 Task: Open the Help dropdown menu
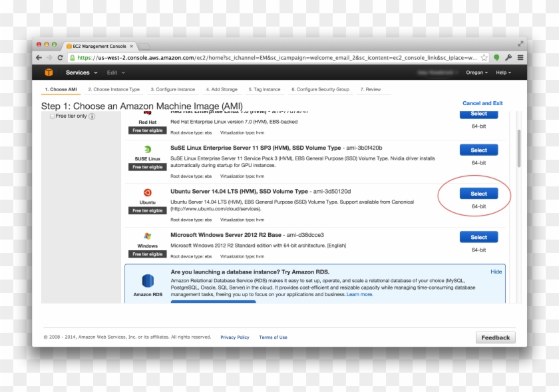tap(503, 73)
